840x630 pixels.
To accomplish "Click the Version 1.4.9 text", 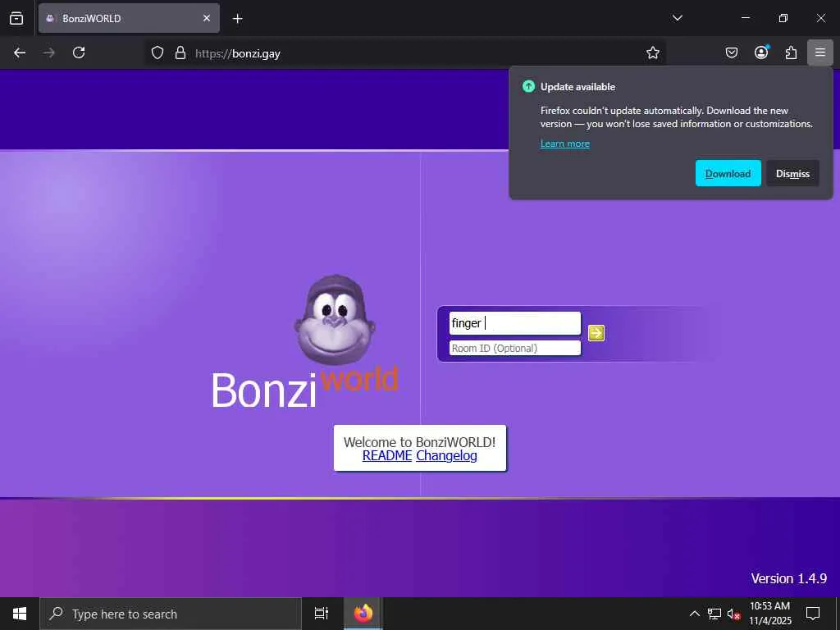I will pyautogui.click(x=788, y=578).
